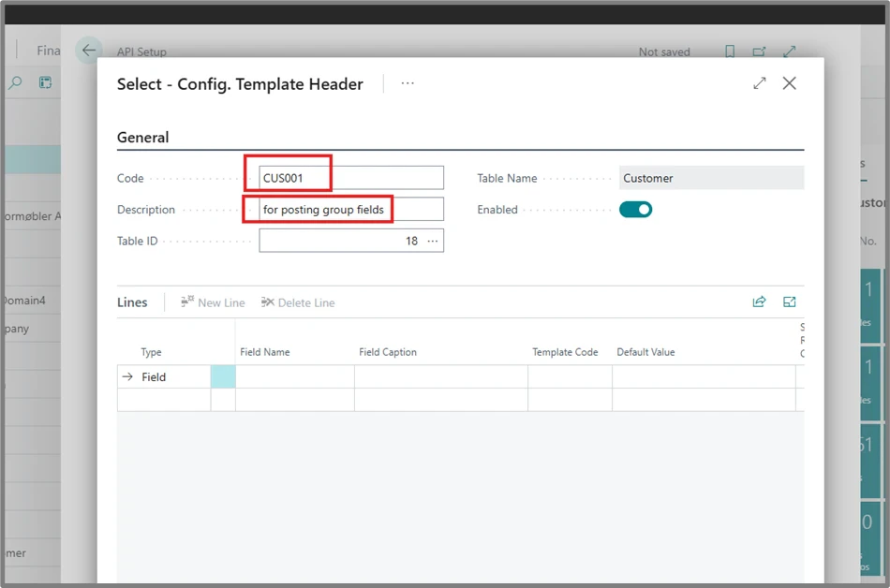Open the more options ellipsis by the dialog title
The height and width of the screenshot is (588, 890).
pos(407,83)
